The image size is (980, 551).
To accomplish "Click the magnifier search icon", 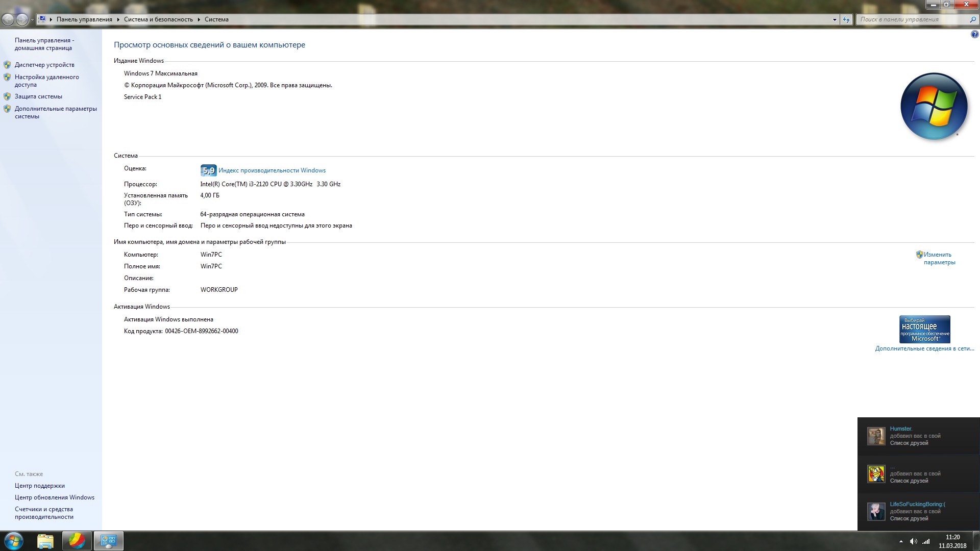I will point(972,19).
